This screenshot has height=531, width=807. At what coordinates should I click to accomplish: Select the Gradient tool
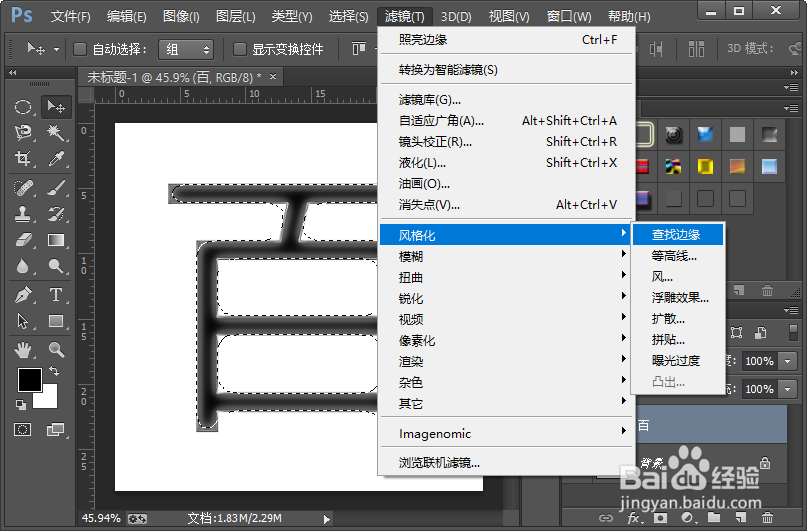pyautogui.click(x=56, y=240)
